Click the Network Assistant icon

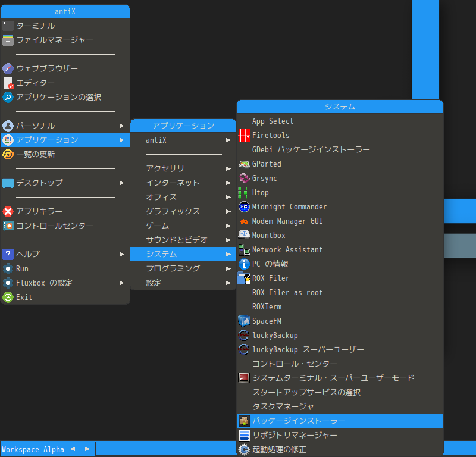244,249
